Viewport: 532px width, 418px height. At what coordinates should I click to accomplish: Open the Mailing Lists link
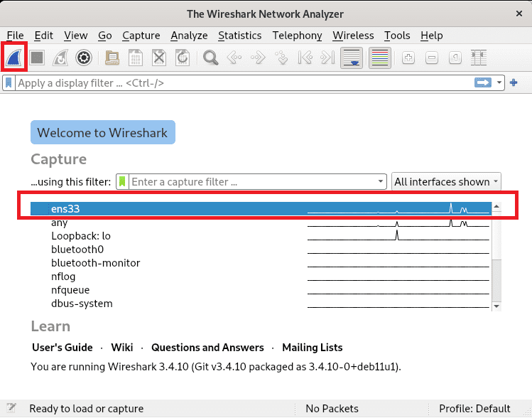tap(312, 348)
